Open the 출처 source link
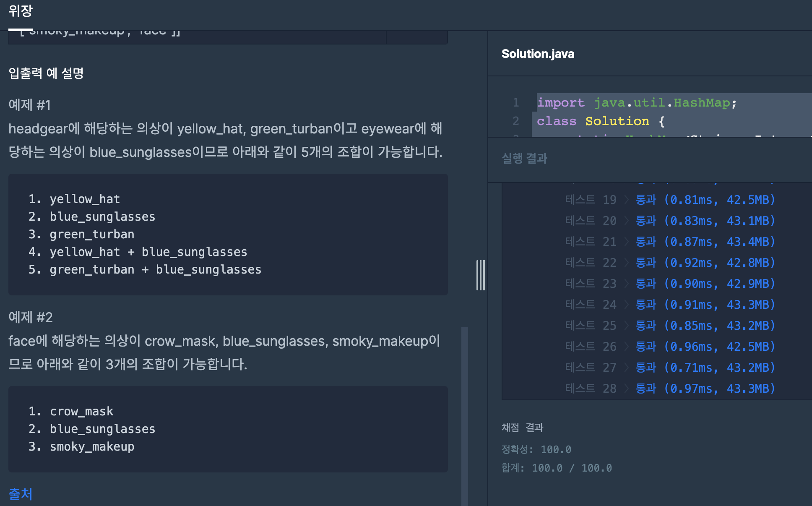 (21, 494)
